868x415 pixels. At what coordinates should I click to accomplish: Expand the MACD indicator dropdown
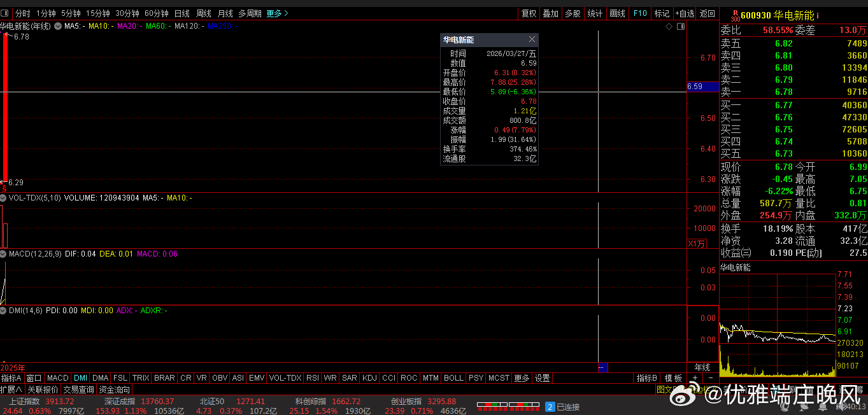tap(4, 254)
